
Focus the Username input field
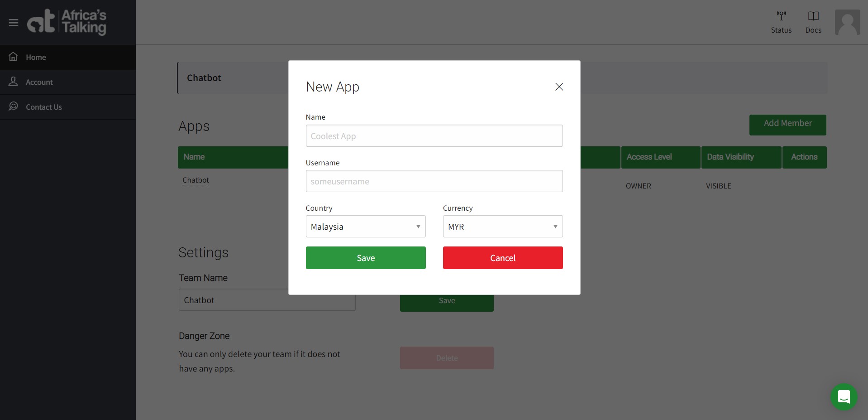(434, 181)
